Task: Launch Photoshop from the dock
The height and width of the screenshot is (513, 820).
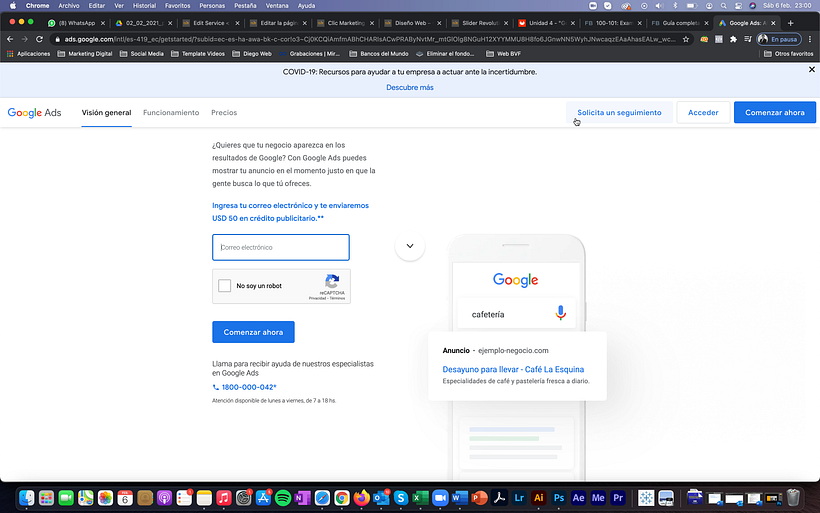Action: (x=559, y=498)
